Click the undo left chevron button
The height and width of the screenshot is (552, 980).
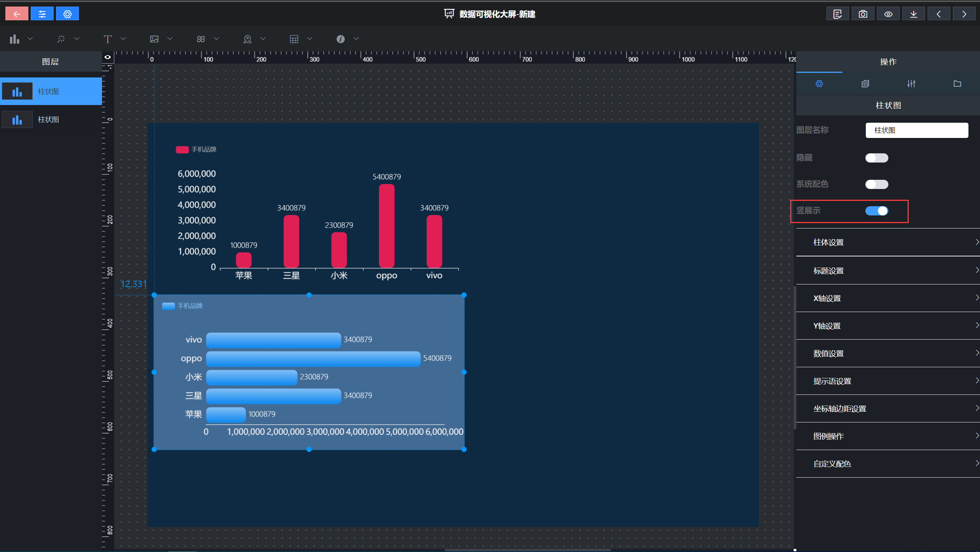939,14
